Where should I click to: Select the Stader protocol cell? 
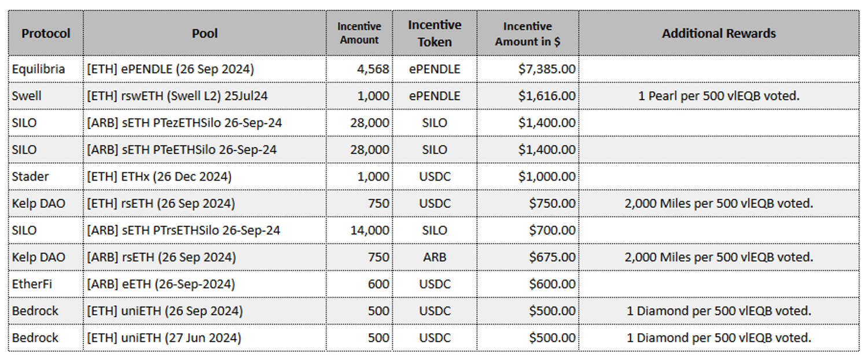31,176
